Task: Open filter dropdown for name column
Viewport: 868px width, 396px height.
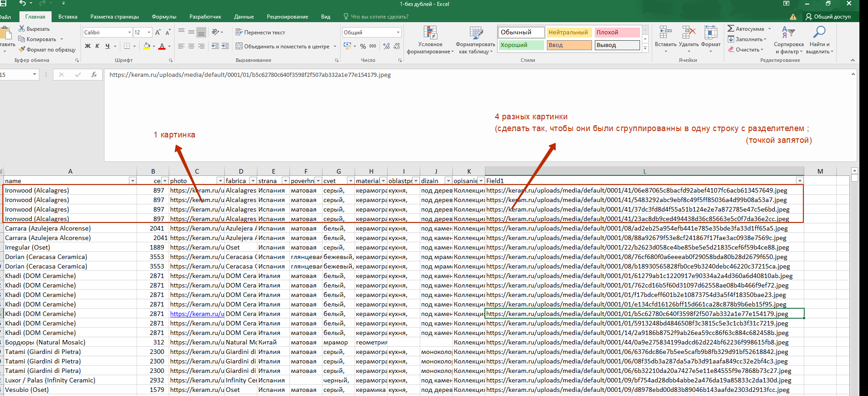Action: (x=133, y=181)
